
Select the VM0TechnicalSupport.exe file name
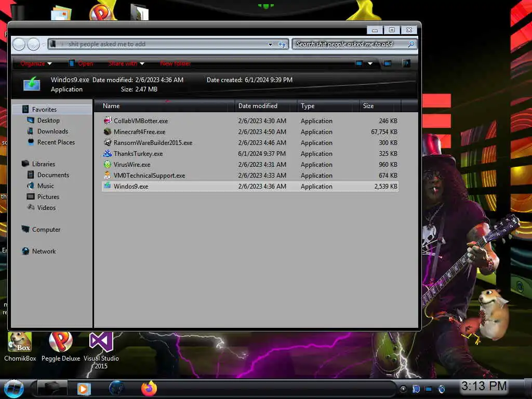149,176
